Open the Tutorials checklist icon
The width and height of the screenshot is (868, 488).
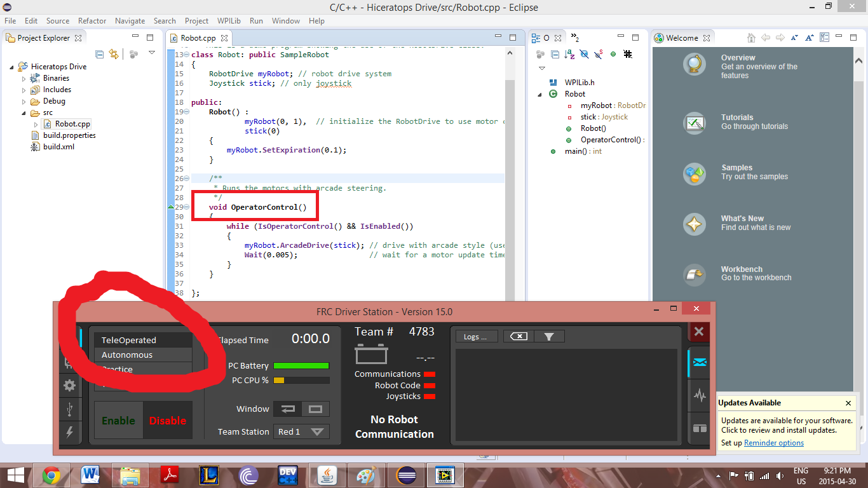click(x=695, y=123)
